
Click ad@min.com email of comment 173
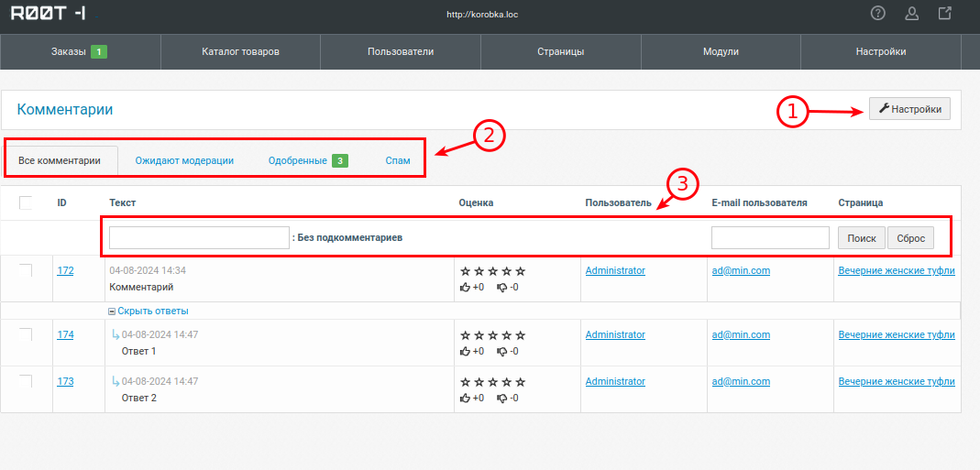tap(742, 381)
